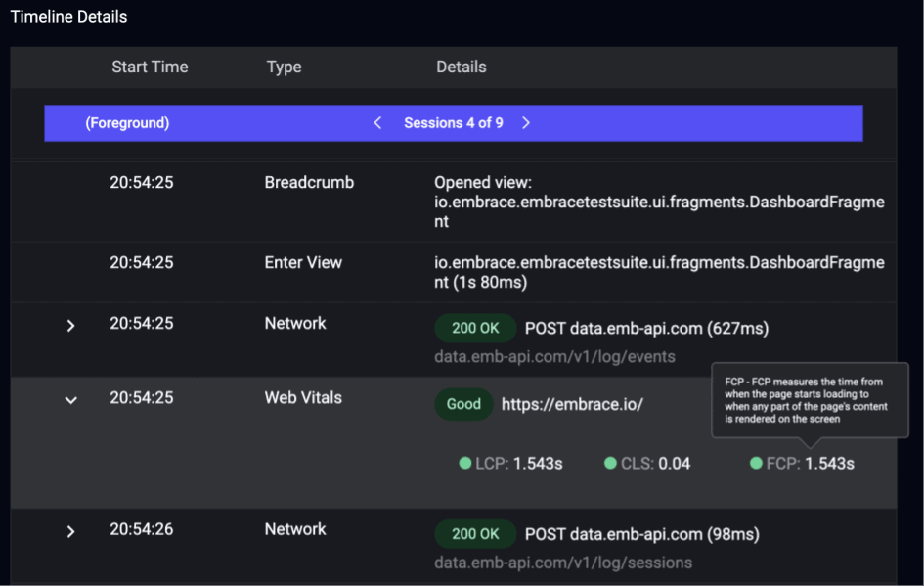Click the Good web vitals badge
Image resolution: width=924 pixels, height=586 pixels.
tap(463, 404)
